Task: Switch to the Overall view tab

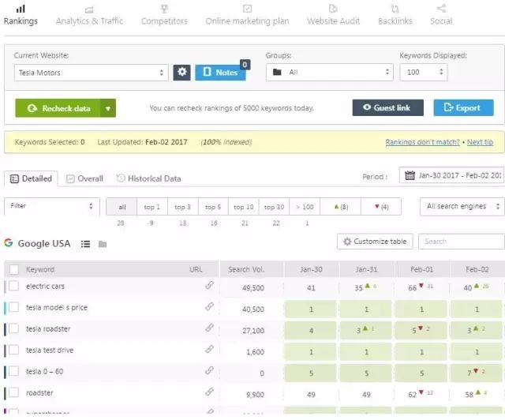Action: coord(84,178)
